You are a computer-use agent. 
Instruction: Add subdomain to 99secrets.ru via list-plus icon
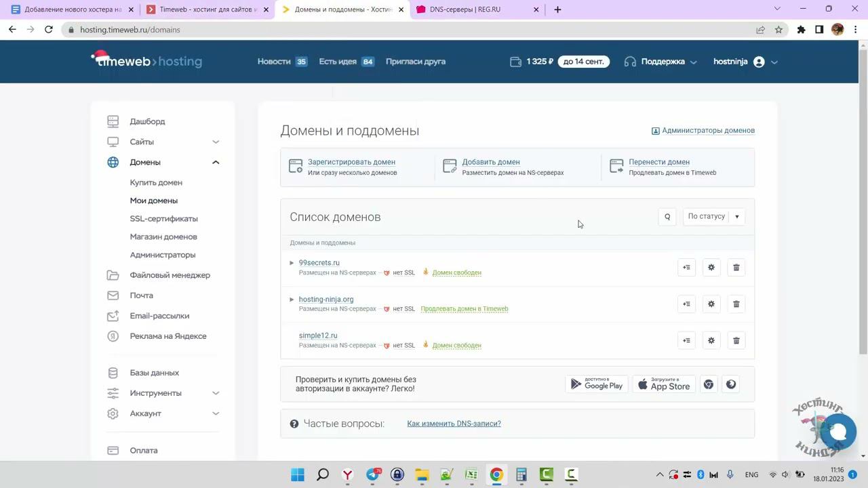pyautogui.click(x=686, y=268)
